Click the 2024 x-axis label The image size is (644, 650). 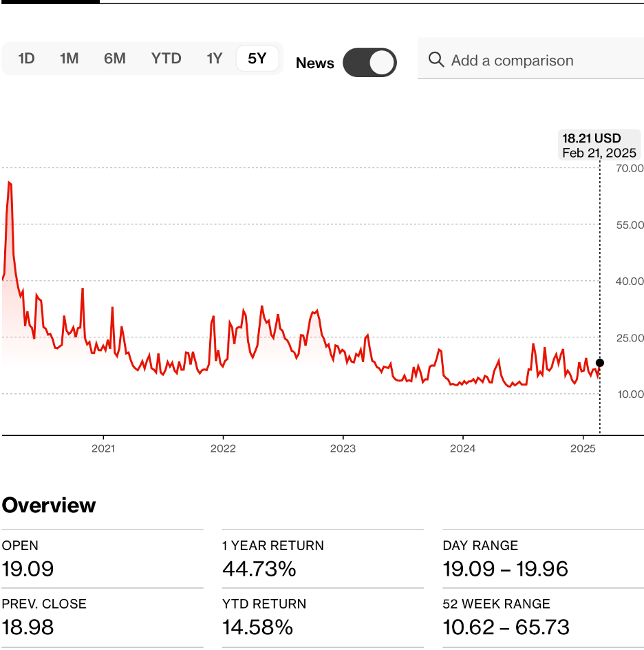pyautogui.click(x=462, y=448)
